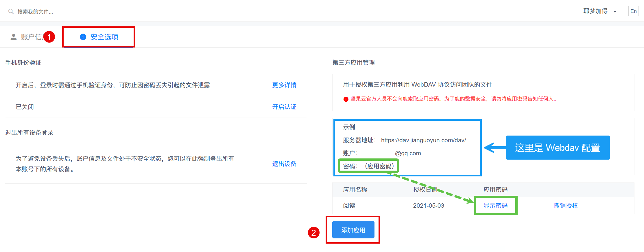
Task: Click the red warning icon before 坚果云 notice
Action: (346, 99)
